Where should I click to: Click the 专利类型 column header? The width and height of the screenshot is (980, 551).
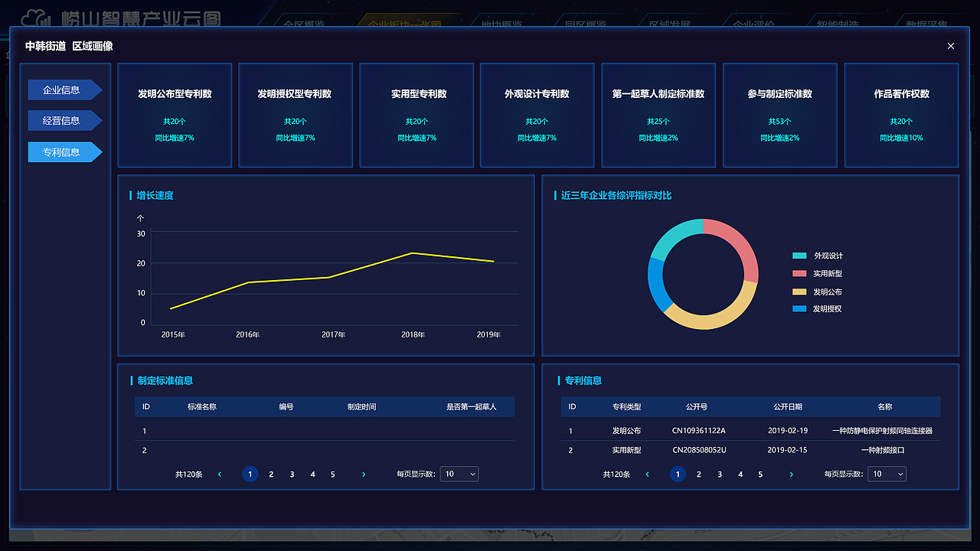coord(627,406)
